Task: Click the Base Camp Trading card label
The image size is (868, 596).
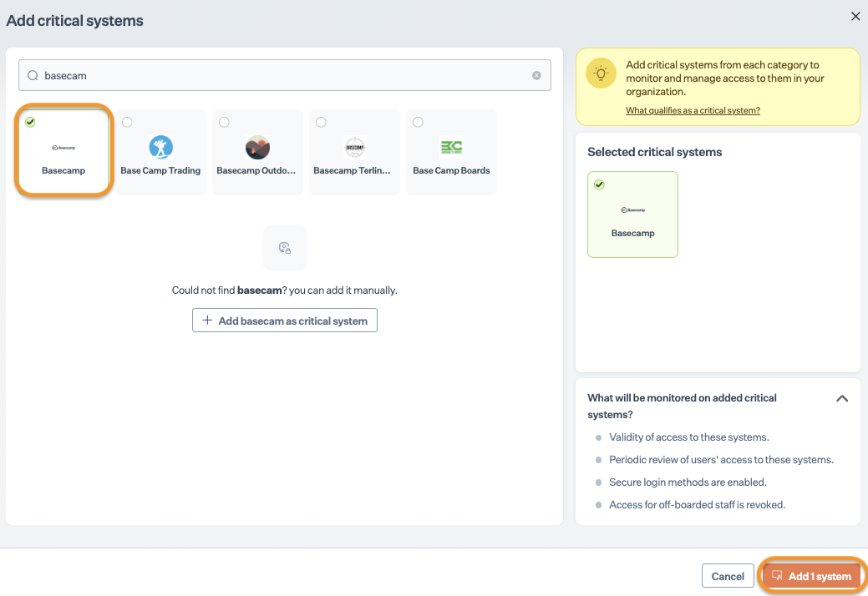Action: 160,170
